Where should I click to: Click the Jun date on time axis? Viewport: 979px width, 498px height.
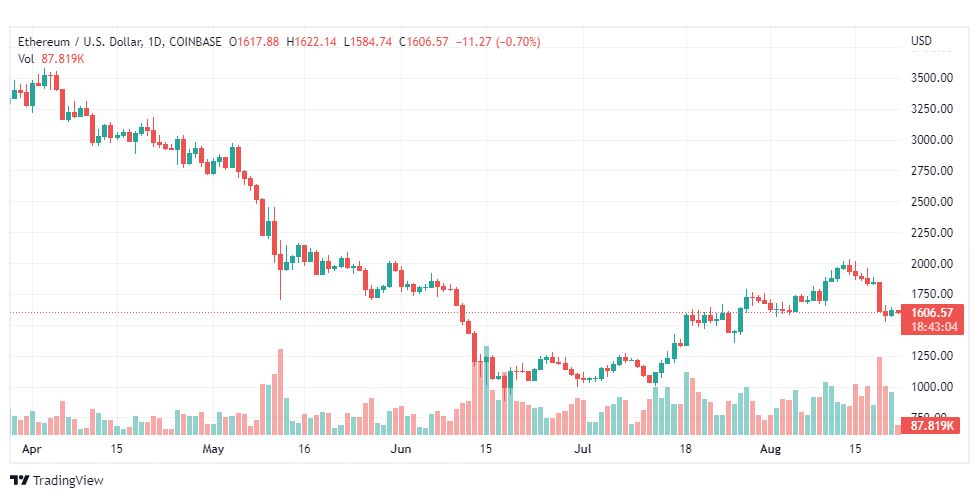click(401, 449)
